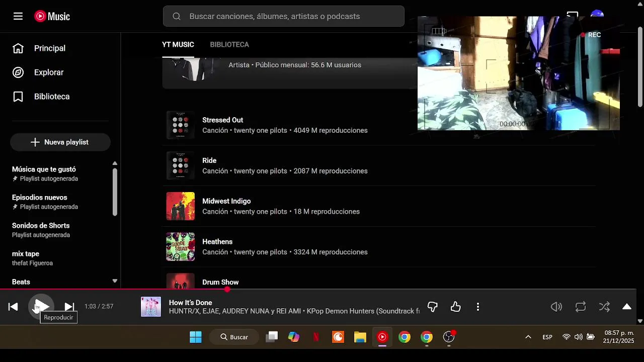Viewport: 644px width, 362px height.
Task: Open the artist result with 56.6 M listeners
Action: [290, 73]
